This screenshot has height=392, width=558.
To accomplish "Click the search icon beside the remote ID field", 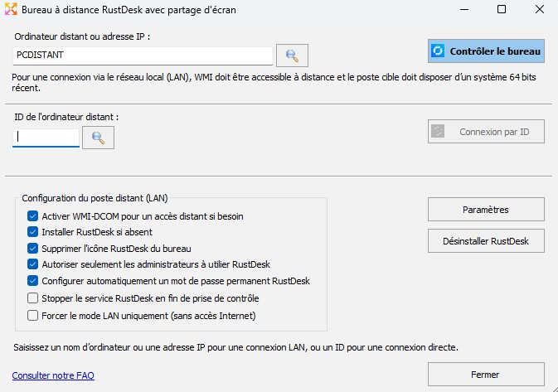I will pyautogui.click(x=98, y=138).
